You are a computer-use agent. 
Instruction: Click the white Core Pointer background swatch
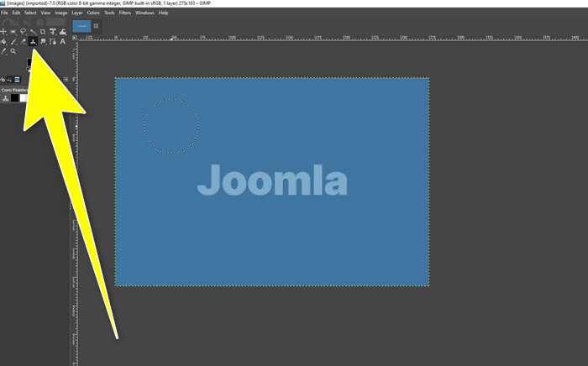(23, 98)
